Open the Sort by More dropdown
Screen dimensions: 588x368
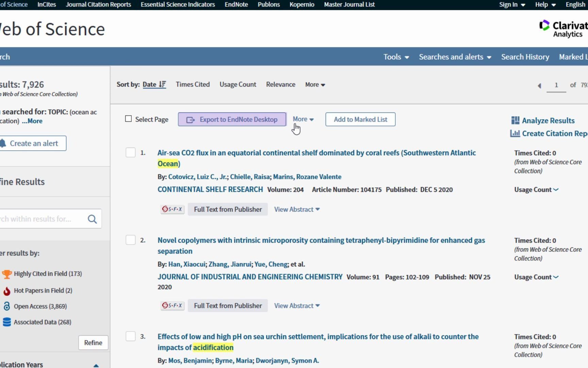coord(315,85)
